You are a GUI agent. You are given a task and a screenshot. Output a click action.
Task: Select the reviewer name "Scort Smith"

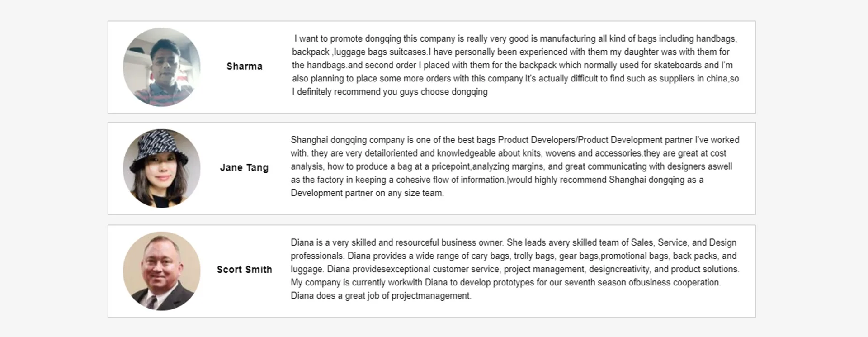click(x=244, y=270)
